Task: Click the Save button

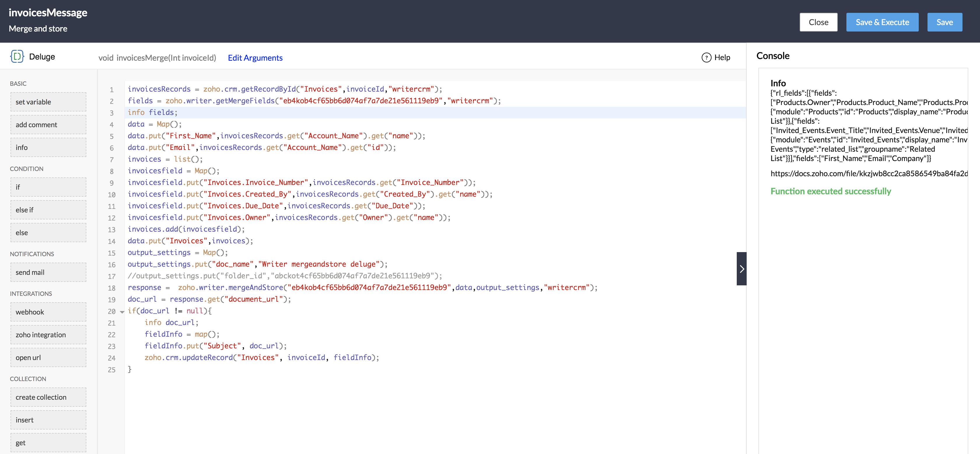Action: tap(944, 22)
